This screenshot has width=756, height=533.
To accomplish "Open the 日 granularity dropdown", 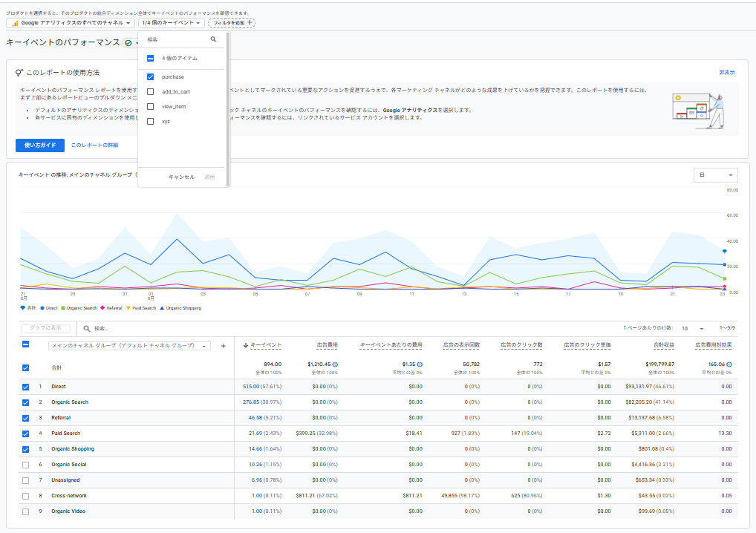I will [715, 175].
